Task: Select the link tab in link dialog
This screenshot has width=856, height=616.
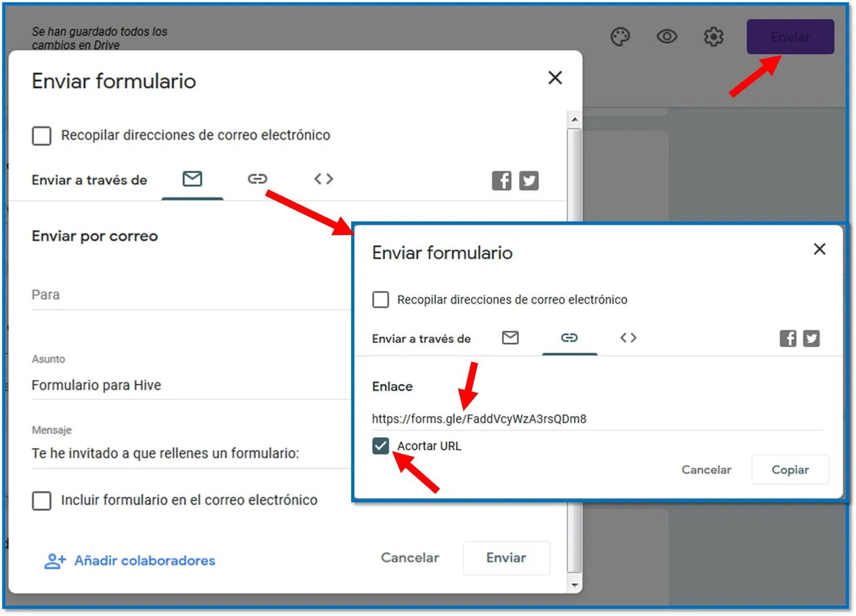Action: 569,338
